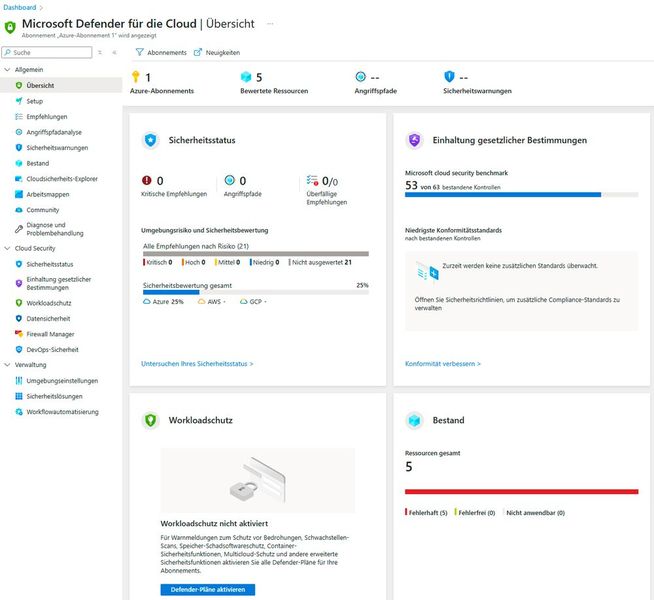Click the Firewall Manager icon
This screenshot has width=654, height=600.
click(19, 334)
